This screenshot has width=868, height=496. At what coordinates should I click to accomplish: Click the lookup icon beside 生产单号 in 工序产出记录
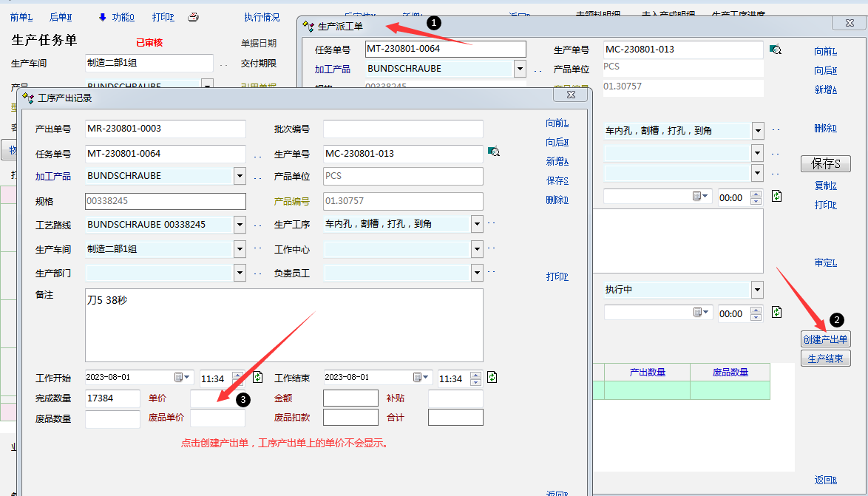[494, 153]
